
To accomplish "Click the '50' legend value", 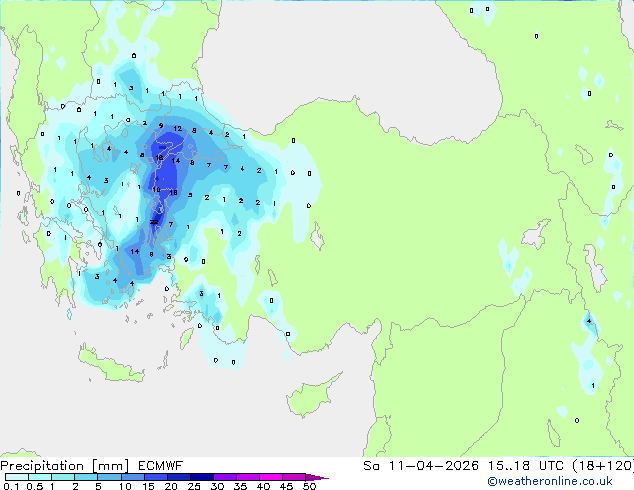I will (309, 486).
